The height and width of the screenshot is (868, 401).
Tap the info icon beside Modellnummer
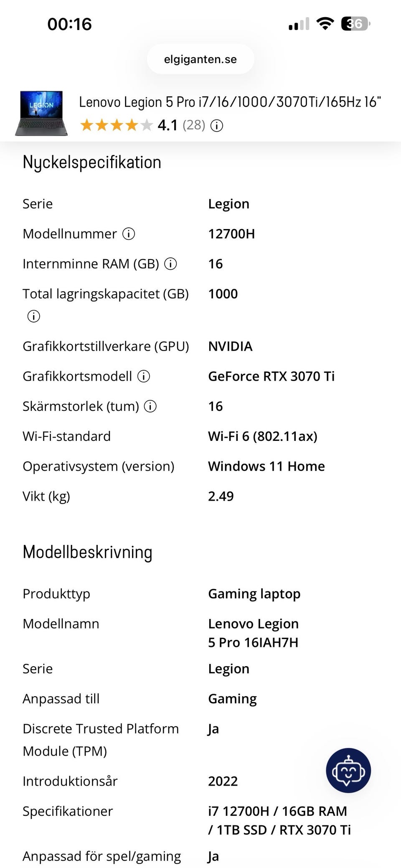[129, 234]
